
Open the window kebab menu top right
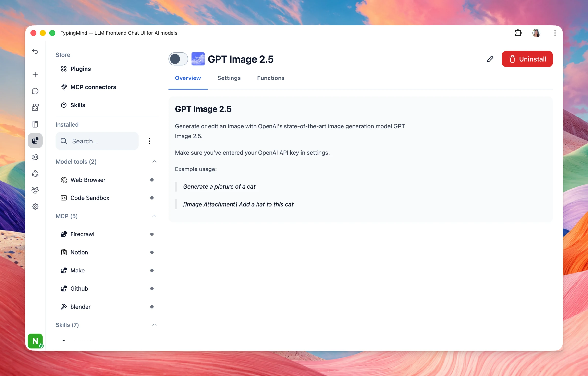coord(555,33)
